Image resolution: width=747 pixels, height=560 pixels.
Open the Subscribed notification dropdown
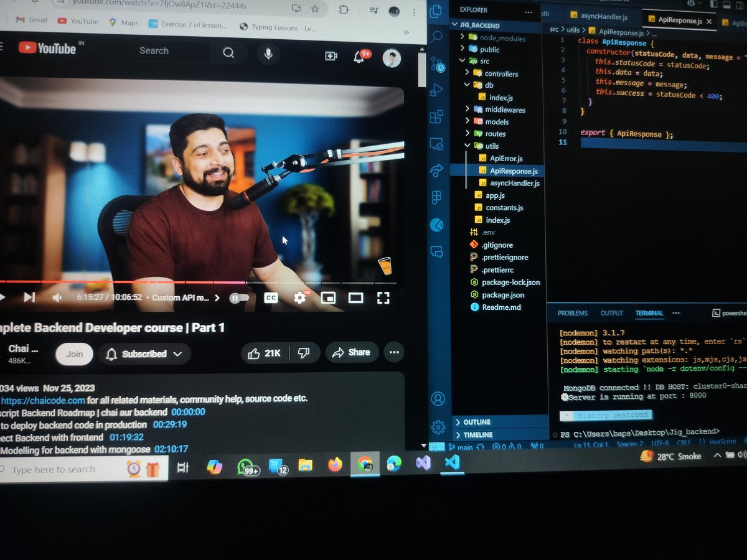pos(144,354)
